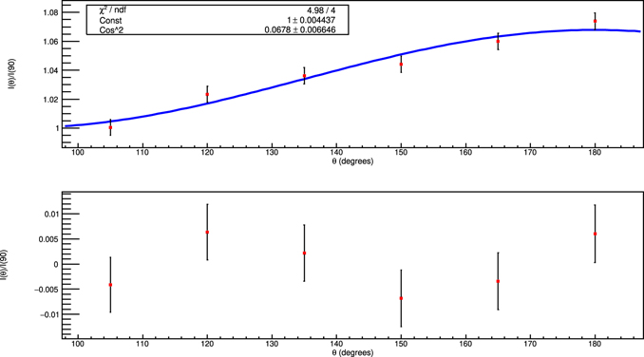The image size is (644, 357).
Task: Select top plot data point at 180 degrees
Action: [x=595, y=21]
